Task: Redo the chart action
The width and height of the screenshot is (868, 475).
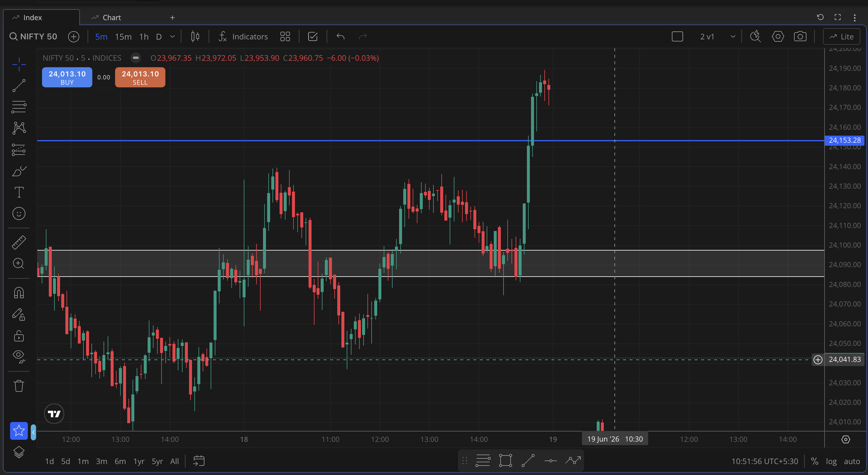Action: click(x=363, y=36)
